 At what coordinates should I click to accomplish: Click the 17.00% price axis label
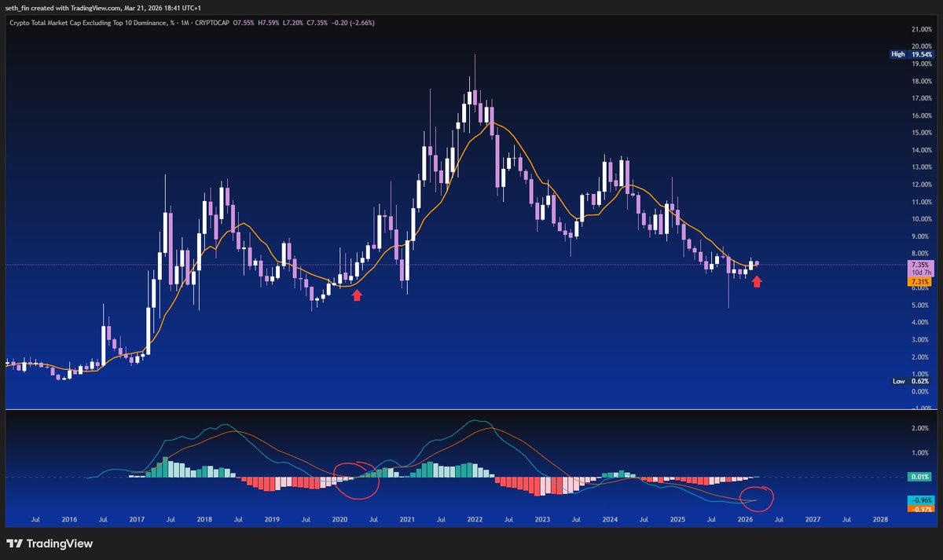(920, 99)
